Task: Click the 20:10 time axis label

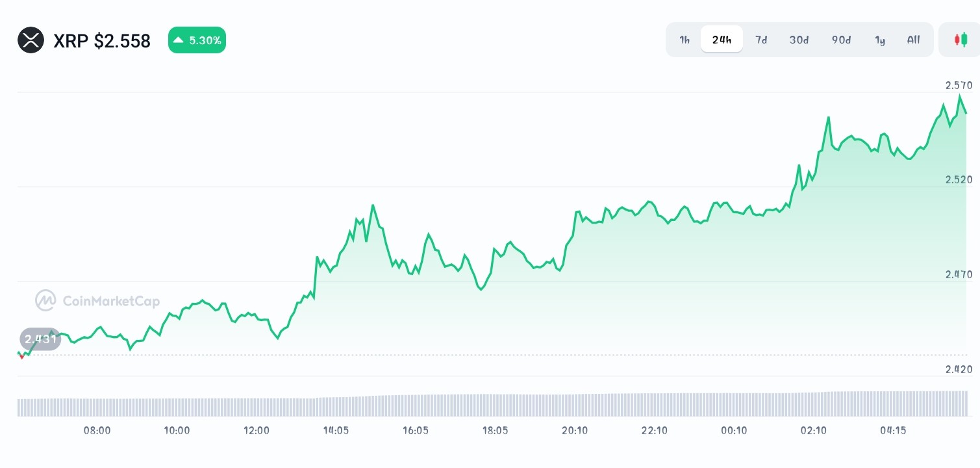Action: [x=575, y=430]
